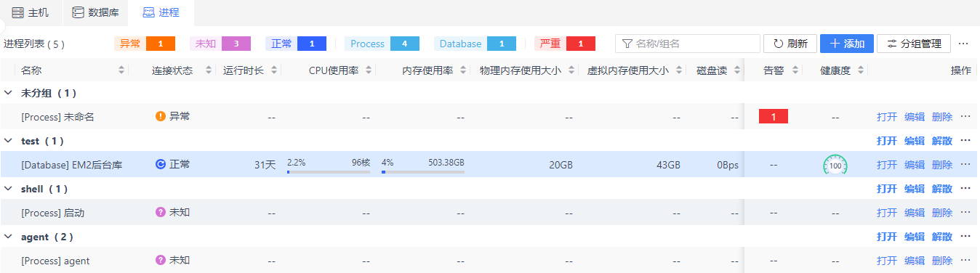Click 未知 status icon in agent row
The height and width of the screenshot is (273, 980).
click(161, 260)
